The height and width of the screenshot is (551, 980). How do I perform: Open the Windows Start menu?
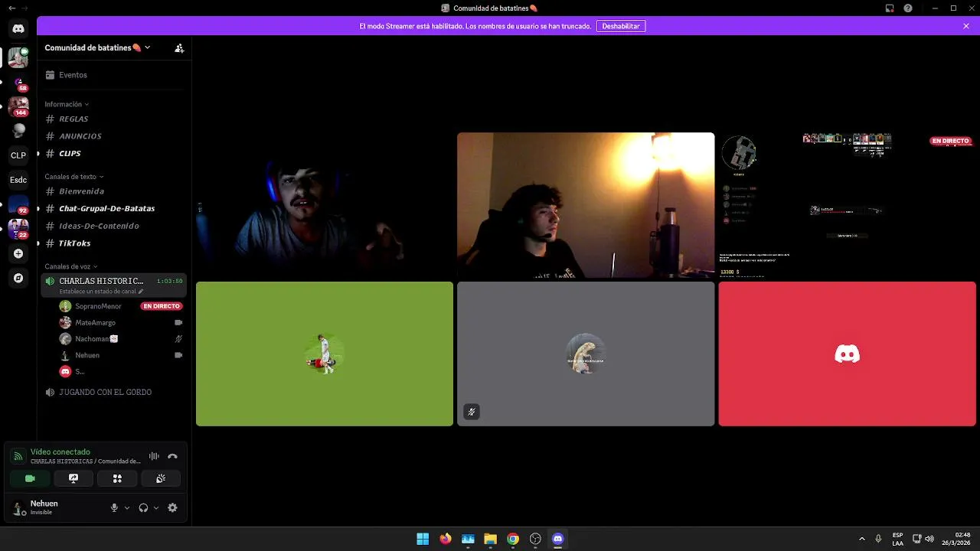tap(423, 539)
